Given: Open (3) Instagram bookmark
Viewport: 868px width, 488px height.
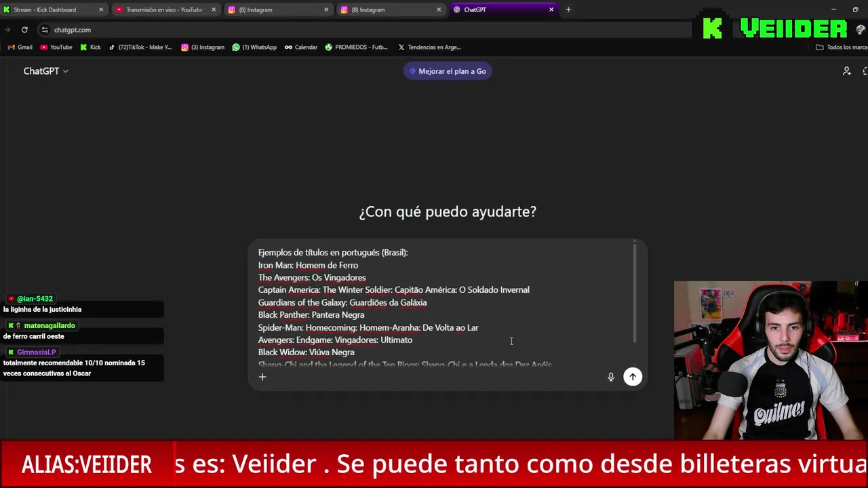Looking at the screenshot, I should point(203,47).
